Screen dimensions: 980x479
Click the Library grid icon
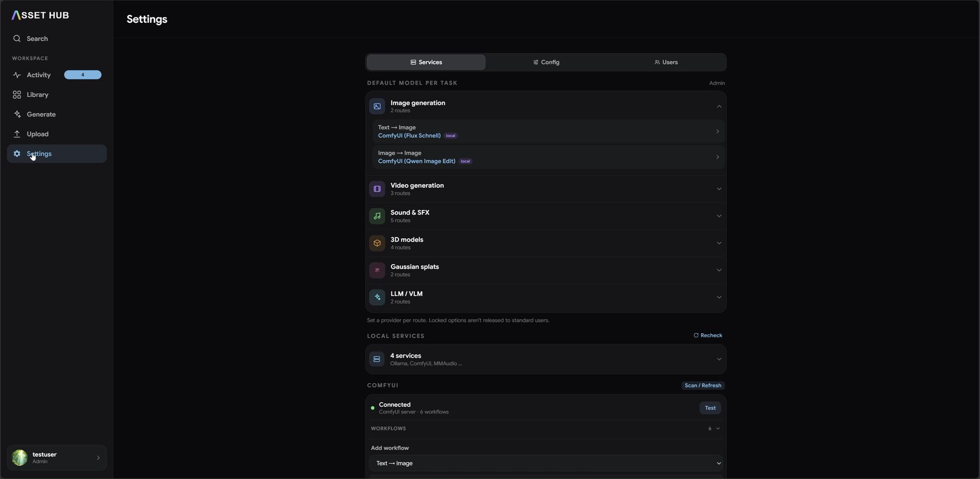pyautogui.click(x=17, y=95)
